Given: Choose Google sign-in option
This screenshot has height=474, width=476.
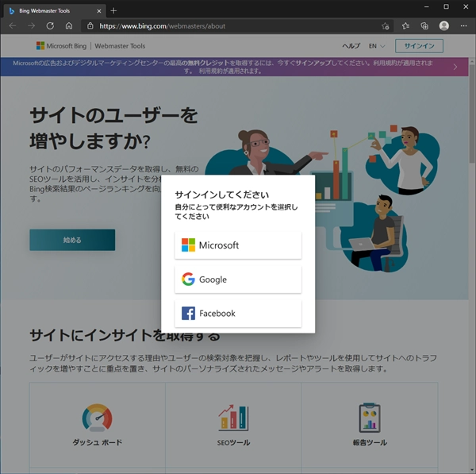Looking at the screenshot, I should pos(238,279).
